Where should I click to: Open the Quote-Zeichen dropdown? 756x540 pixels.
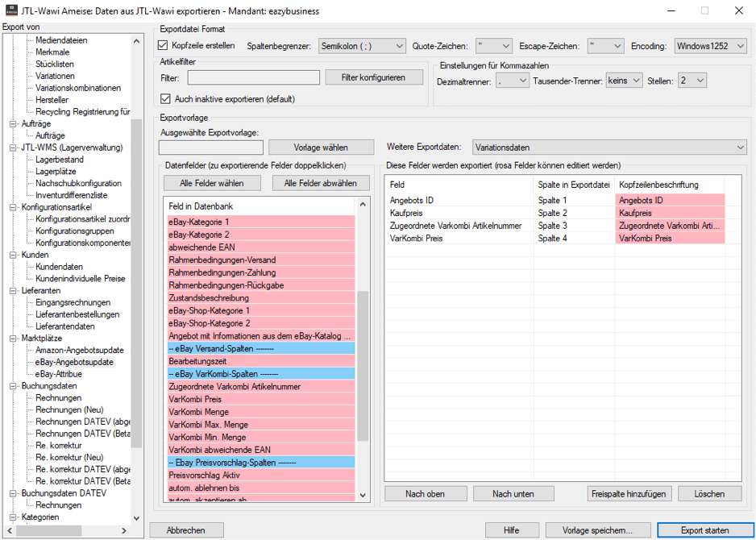tap(494, 46)
